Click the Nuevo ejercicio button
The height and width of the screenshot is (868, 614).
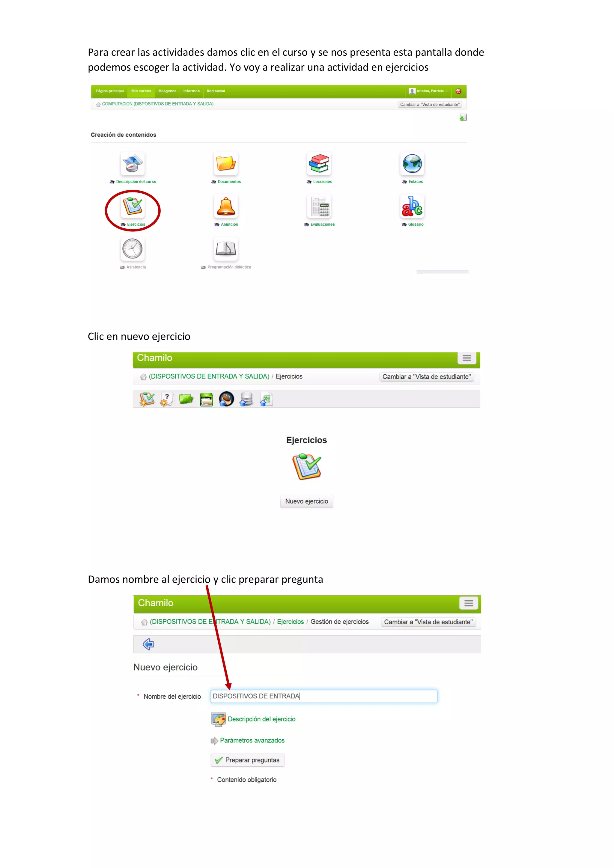307,501
